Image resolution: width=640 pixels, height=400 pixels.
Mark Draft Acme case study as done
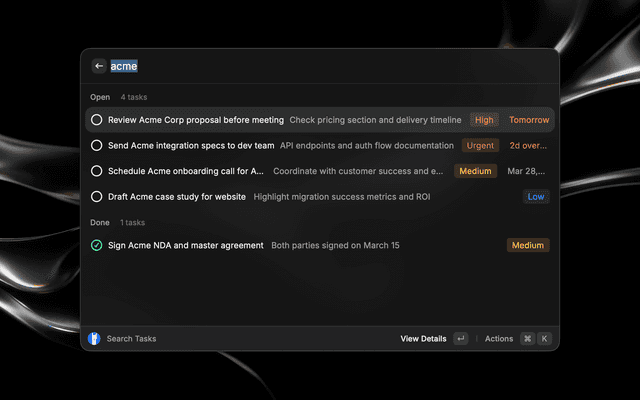(97, 197)
